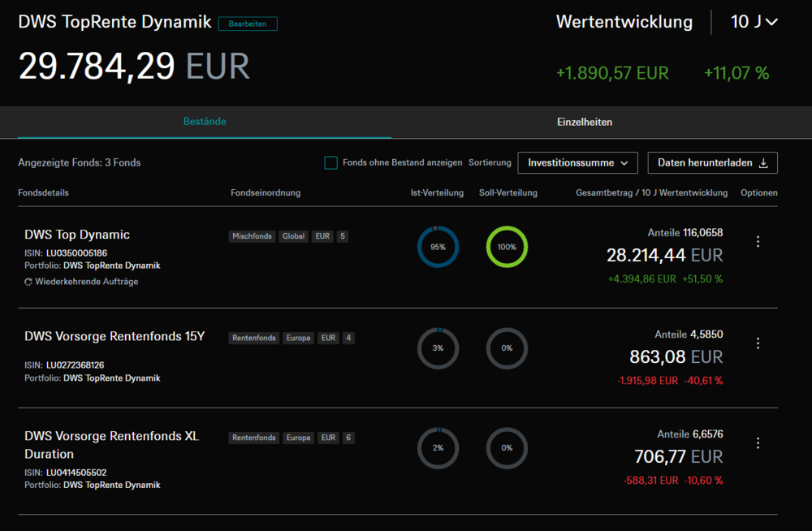Open options menu for Vorsorge Rentenfonds 15Y
Viewport: 812px width, 531px height.
point(758,343)
